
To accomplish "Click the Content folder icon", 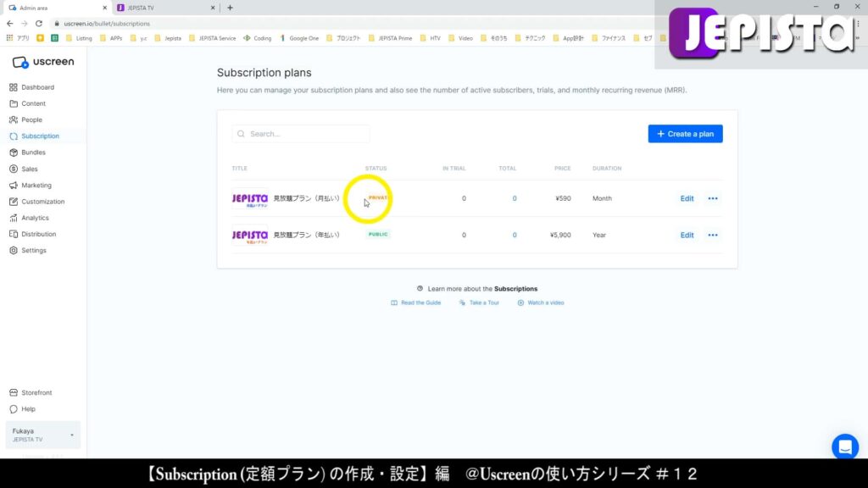I will (14, 103).
